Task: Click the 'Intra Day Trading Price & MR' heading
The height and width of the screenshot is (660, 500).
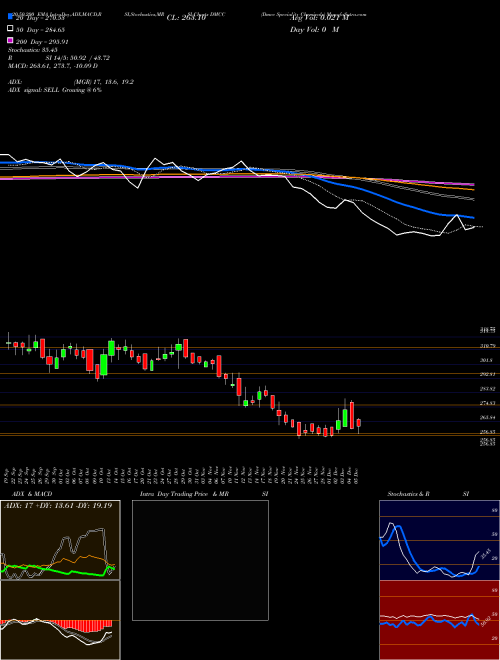Action: point(184,494)
